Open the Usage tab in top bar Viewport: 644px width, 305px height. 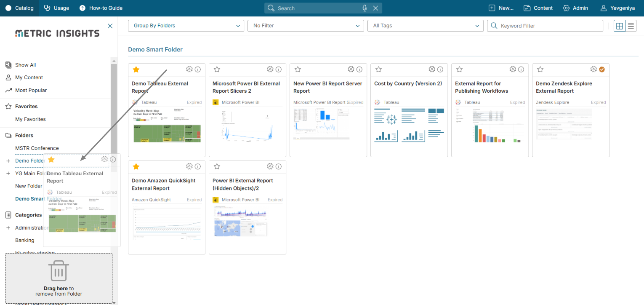(x=56, y=8)
